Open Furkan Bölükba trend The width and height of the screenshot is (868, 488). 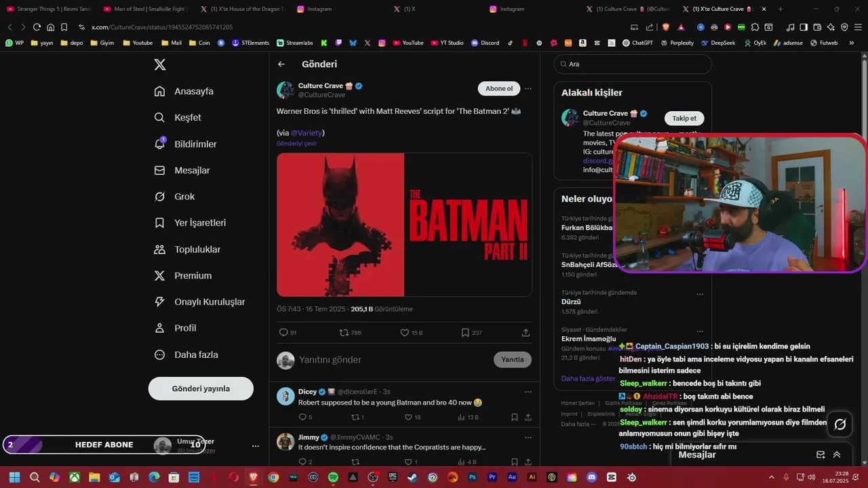pyautogui.click(x=587, y=228)
